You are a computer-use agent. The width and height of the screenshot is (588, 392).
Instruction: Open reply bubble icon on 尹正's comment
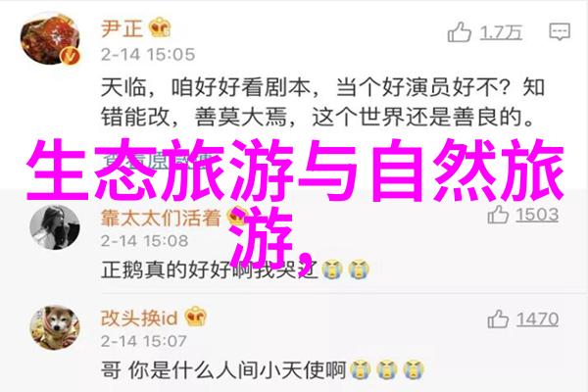560,32
